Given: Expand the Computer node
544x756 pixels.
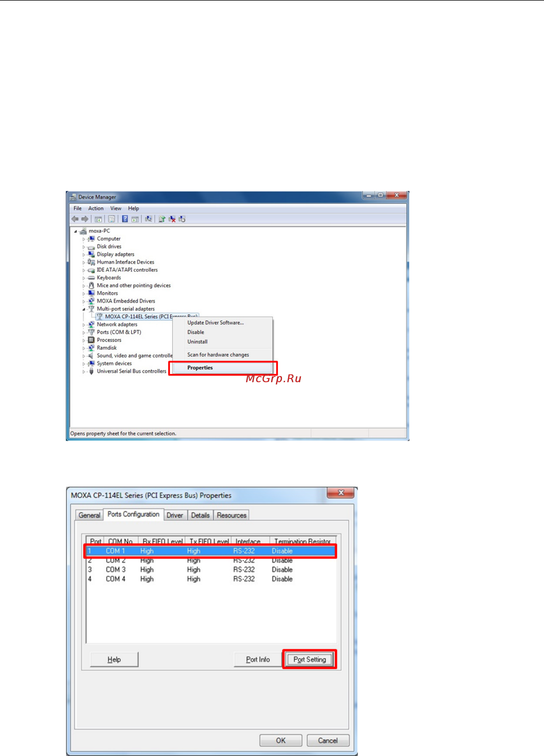Looking at the screenshot, I should (84, 239).
